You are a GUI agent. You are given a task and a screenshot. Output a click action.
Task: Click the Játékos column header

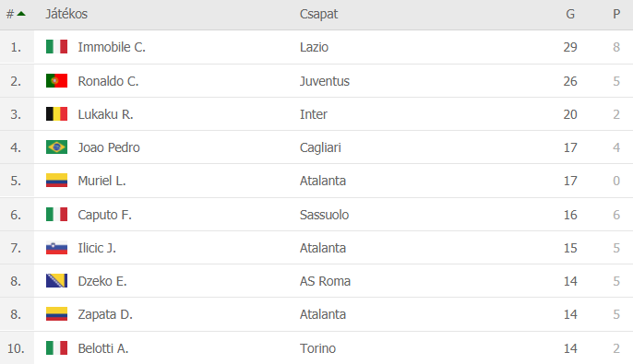[66, 14]
